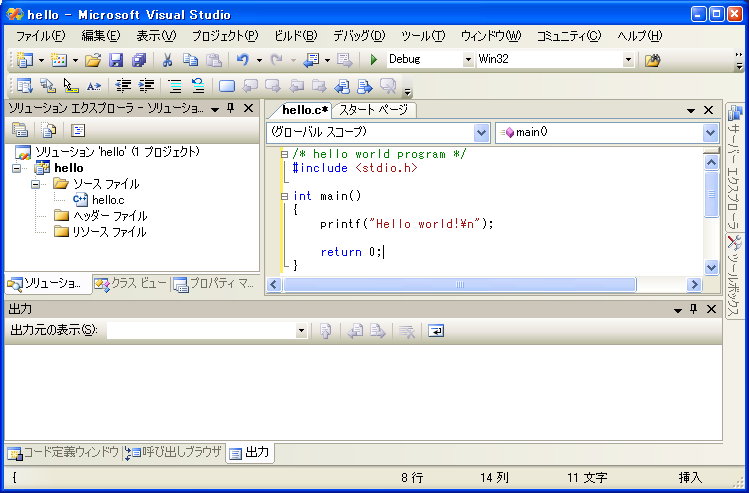Switch to the クラス ビュー tab
Screen dimensions: 749x493
(x=131, y=284)
